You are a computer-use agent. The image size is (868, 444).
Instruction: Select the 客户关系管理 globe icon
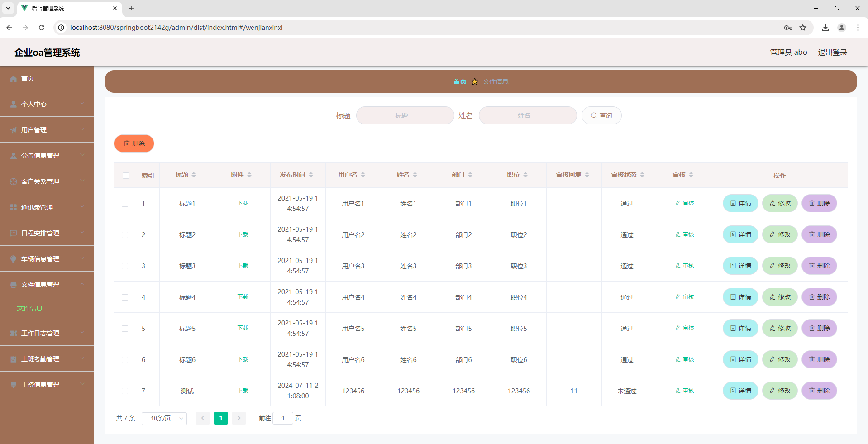13,181
